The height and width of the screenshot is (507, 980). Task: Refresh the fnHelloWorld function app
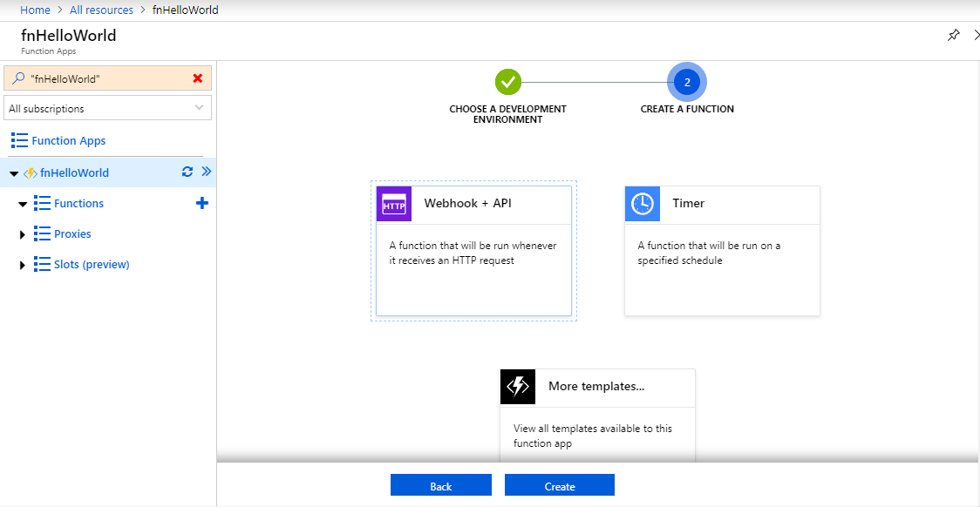point(187,172)
